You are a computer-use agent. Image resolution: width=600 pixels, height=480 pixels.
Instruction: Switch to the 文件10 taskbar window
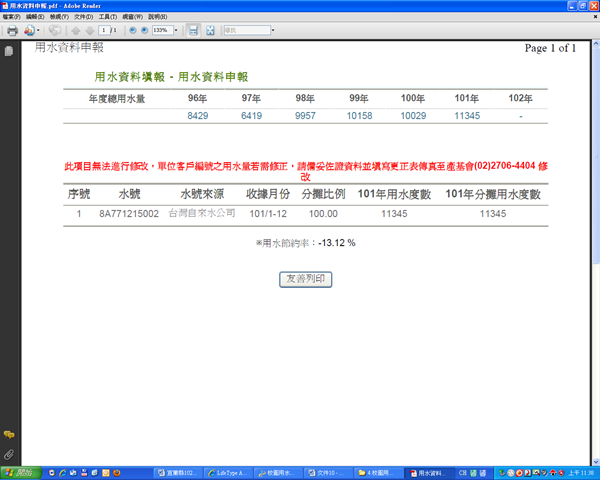point(328,473)
